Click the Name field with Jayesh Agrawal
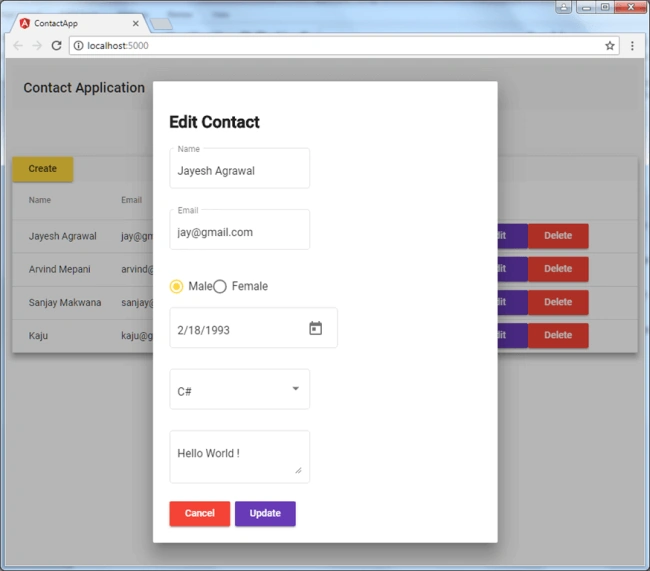This screenshot has height=571, width=650. (x=240, y=168)
